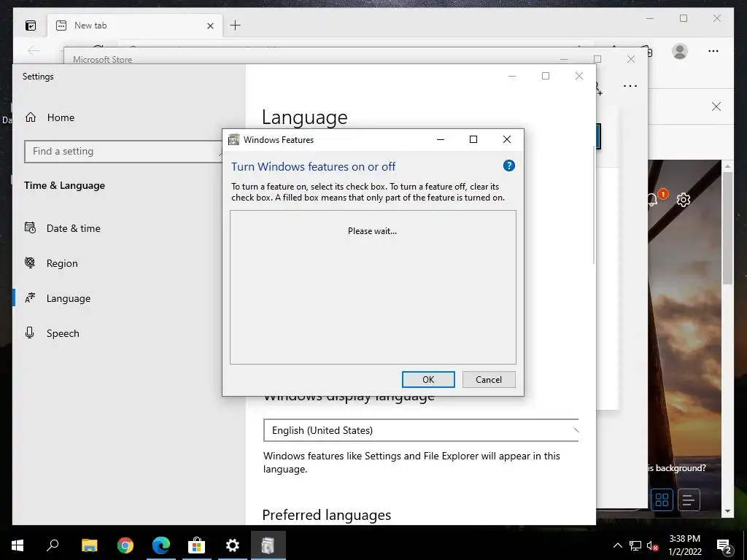Click the Language characters icon
Screen dimensions: 747x560
(x=30, y=297)
